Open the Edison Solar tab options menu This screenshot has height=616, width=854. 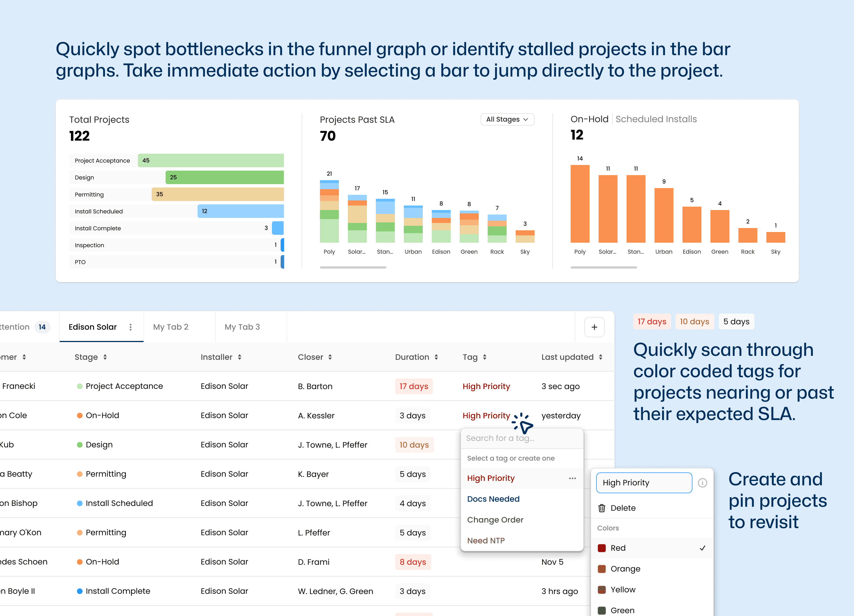pyautogui.click(x=131, y=327)
